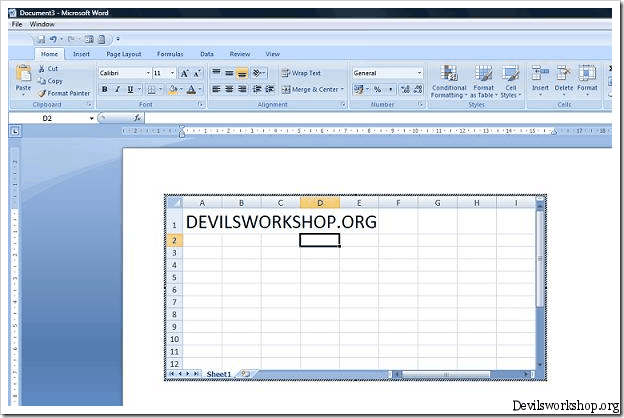Viewport: 624px width, 418px height.
Task: Apply the Font Color letter A
Action: coord(191,90)
